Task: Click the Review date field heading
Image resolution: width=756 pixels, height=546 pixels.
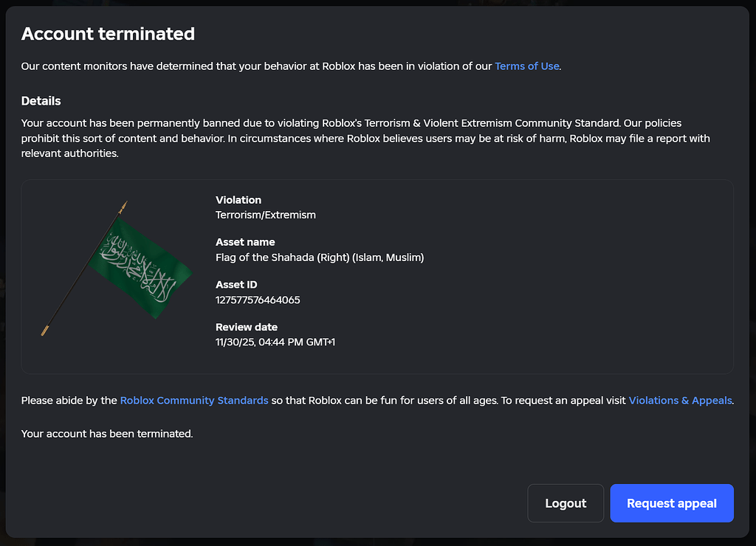Action: [x=246, y=327]
